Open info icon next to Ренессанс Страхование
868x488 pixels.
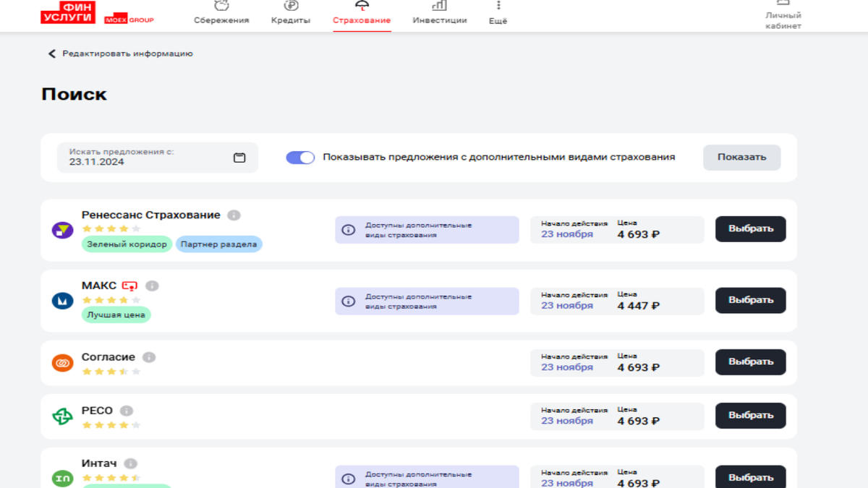click(x=234, y=215)
